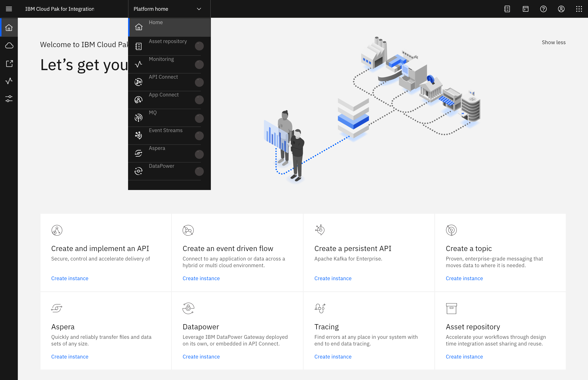Click the cloud icon in left sidebar
The height and width of the screenshot is (380, 588).
(9, 45)
